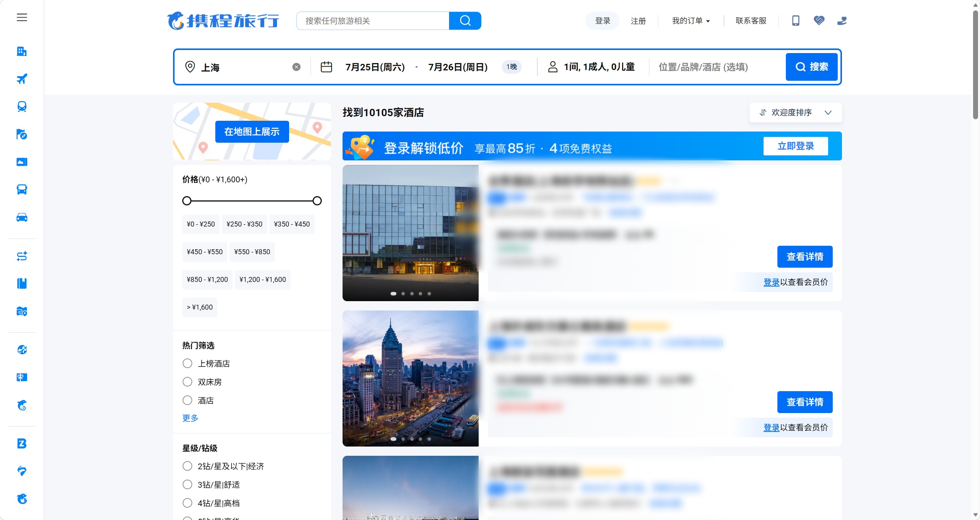The image size is (980, 520).
Task: Expand more hot filters via 更多
Action: pyautogui.click(x=190, y=418)
